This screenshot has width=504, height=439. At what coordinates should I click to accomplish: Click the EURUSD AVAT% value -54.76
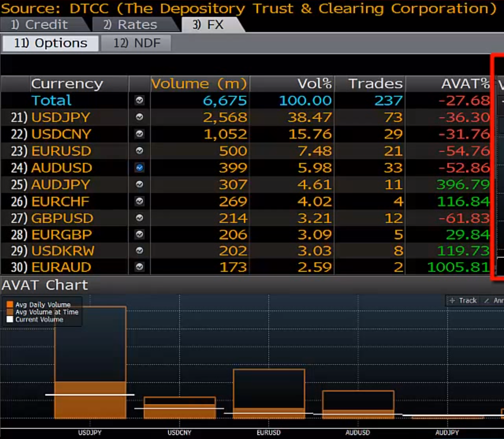pos(464,150)
